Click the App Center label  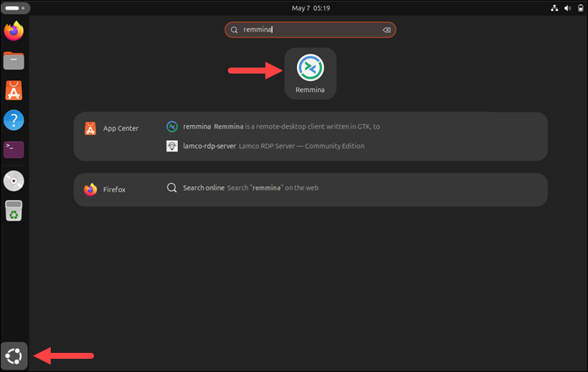[x=121, y=128]
